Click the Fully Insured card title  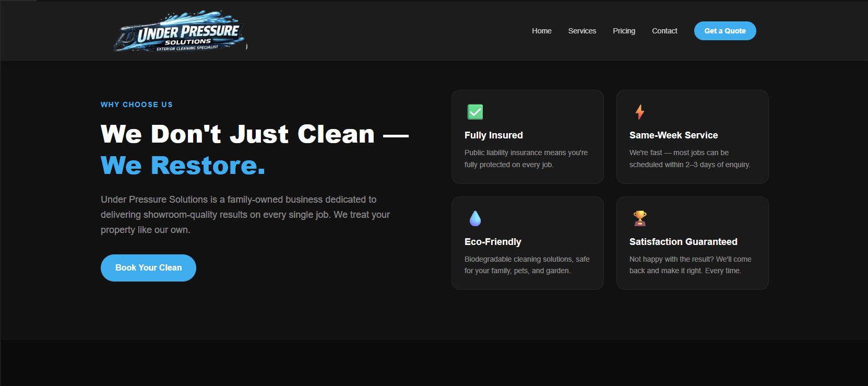pos(494,135)
